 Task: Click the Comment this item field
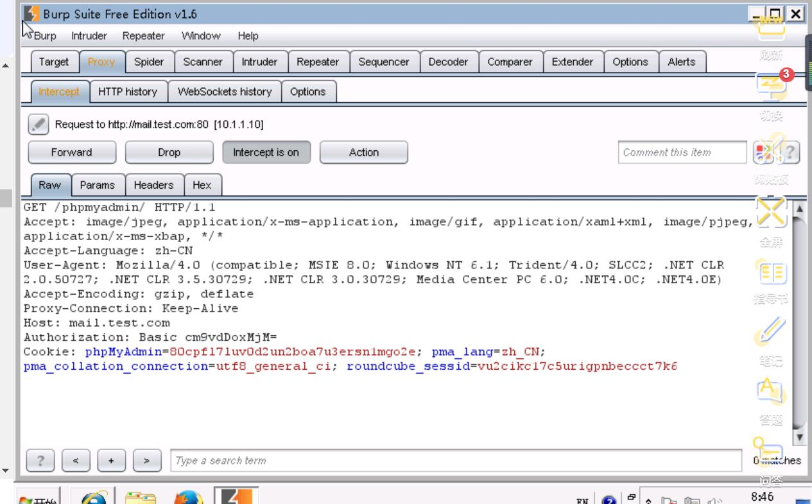[x=683, y=153]
